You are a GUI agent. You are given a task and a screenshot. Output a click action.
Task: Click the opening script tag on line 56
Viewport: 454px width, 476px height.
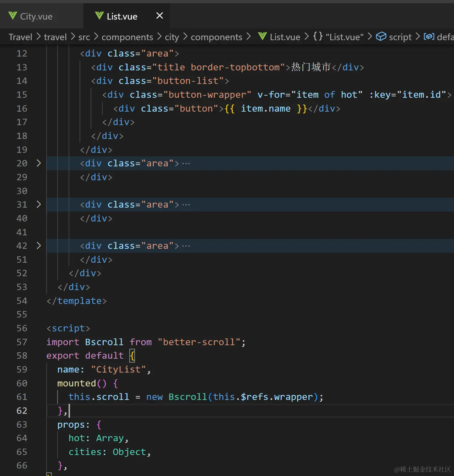[68, 328]
